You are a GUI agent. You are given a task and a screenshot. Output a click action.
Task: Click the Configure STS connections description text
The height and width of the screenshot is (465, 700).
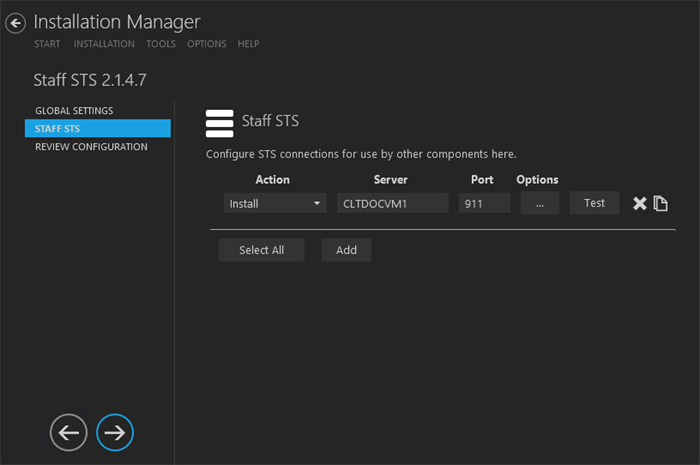[x=361, y=154]
